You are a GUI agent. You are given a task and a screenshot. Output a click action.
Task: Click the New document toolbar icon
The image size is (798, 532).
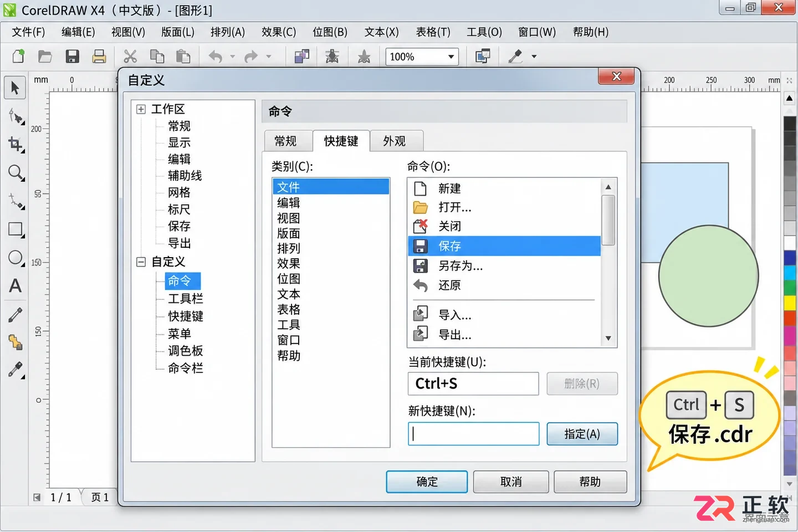19,57
